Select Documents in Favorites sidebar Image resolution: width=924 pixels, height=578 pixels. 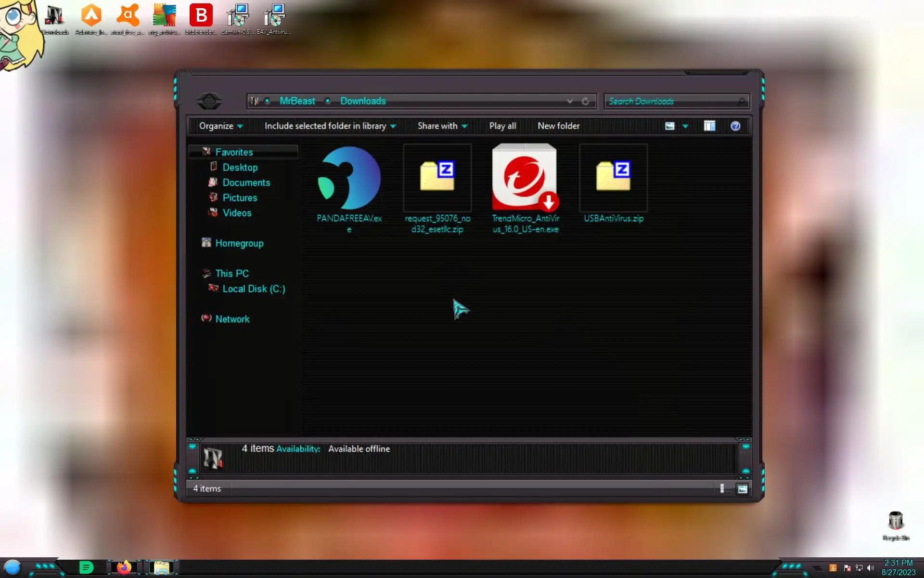pos(246,183)
